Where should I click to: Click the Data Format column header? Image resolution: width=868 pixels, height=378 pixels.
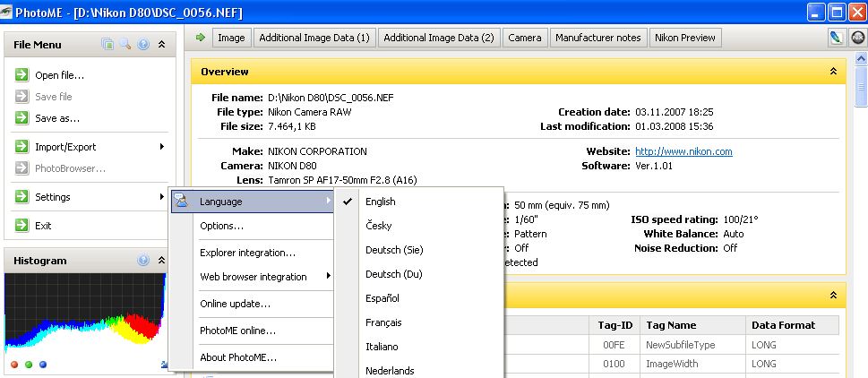[792, 325]
